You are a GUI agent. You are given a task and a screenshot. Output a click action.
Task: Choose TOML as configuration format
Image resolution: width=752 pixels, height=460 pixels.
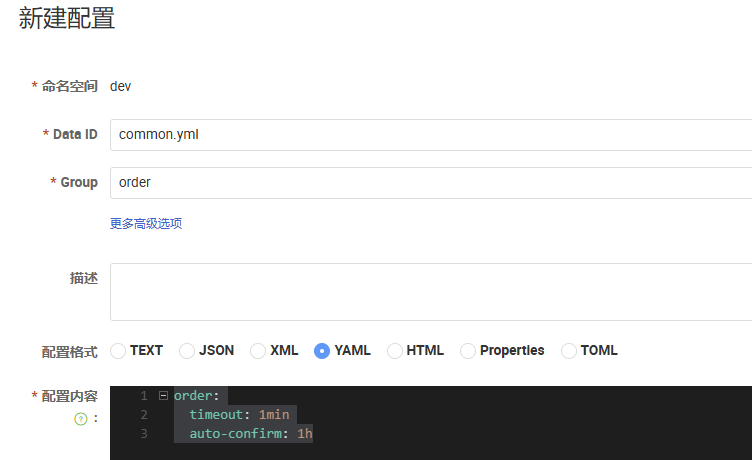pyautogui.click(x=568, y=351)
